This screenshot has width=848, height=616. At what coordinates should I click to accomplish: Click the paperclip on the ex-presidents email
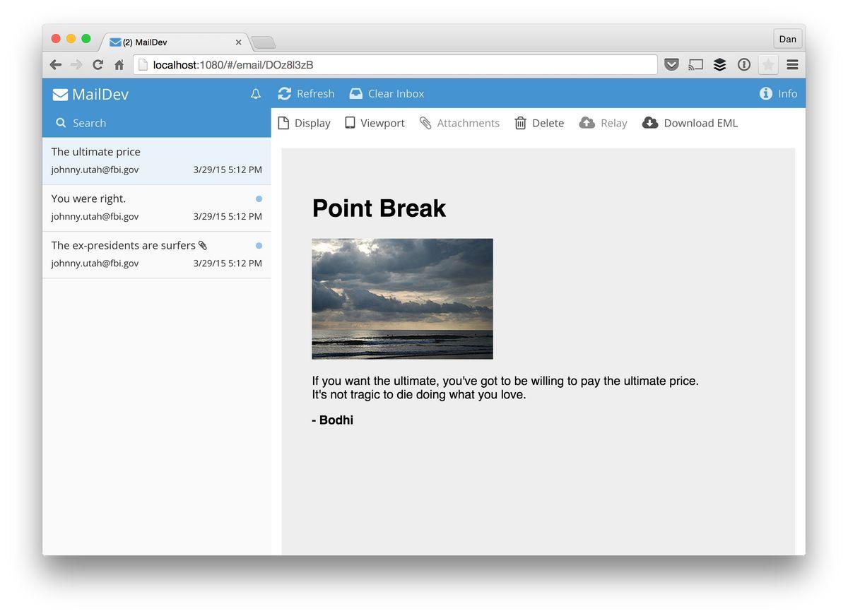click(203, 246)
